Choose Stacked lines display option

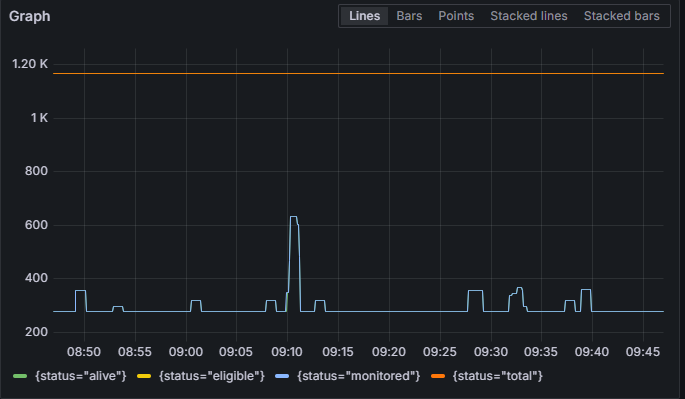pyautogui.click(x=529, y=16)
